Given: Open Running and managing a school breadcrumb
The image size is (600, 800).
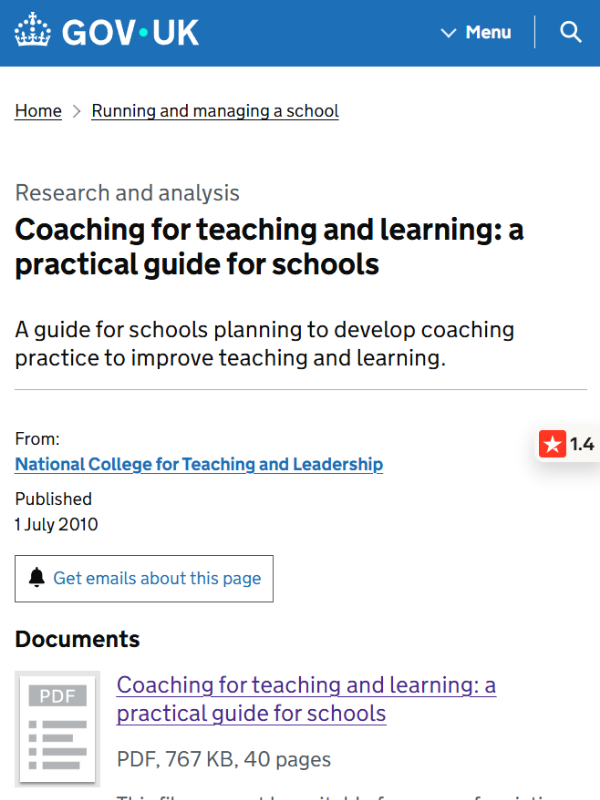Looking at the screenshot, I should click(x=215, y=111).
